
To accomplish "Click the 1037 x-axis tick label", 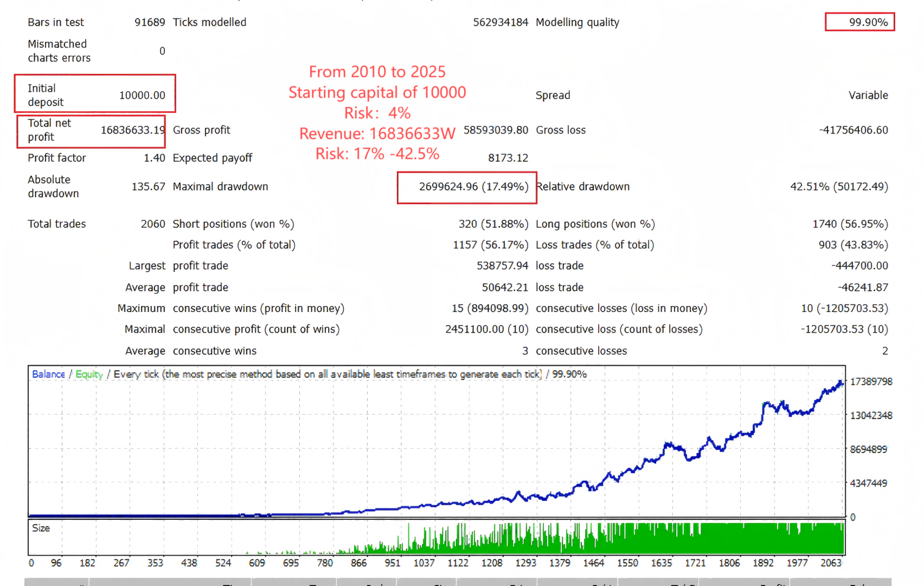I will (x=424, y=563).
